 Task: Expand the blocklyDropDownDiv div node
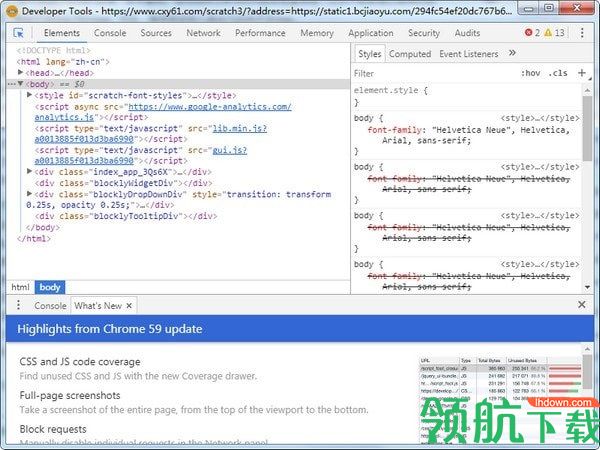click(29, 194)
